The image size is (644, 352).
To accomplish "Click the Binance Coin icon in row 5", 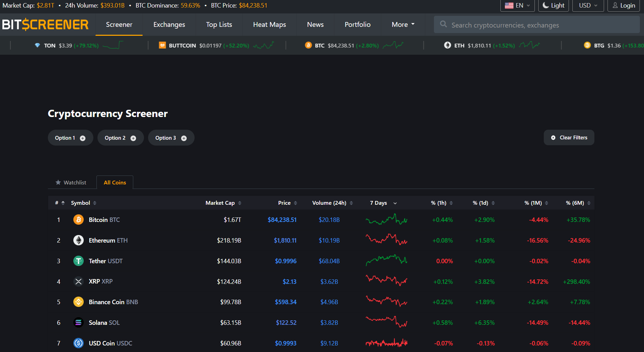I will (x=79, y=302).
